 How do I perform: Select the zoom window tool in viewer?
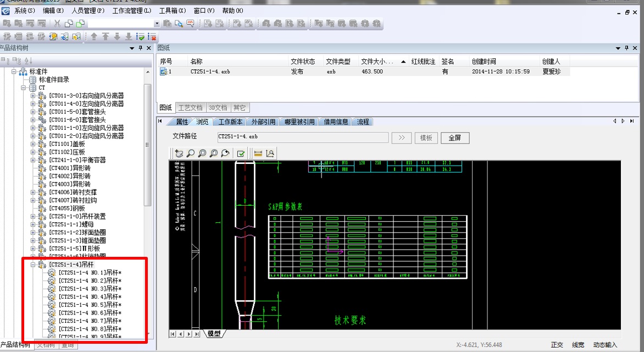click(202, 153)
